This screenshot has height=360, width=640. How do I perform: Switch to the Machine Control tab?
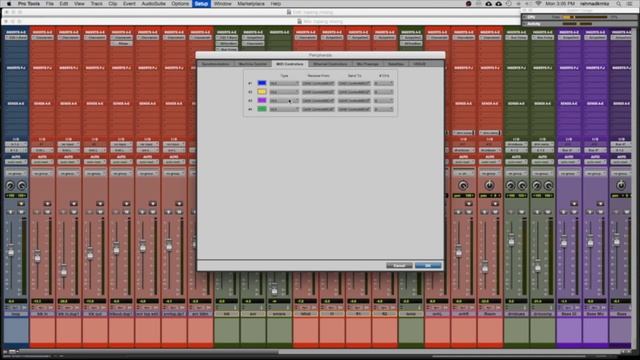[253, 64]
